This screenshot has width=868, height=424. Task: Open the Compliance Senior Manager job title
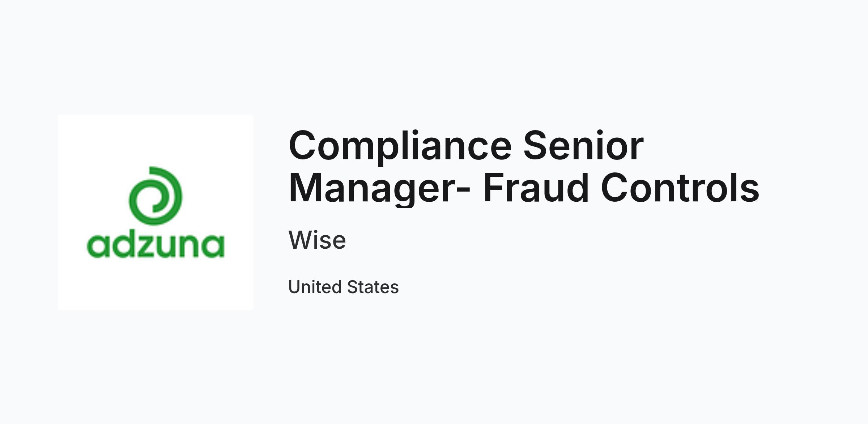pyautogui.click(x=524, y=167)
